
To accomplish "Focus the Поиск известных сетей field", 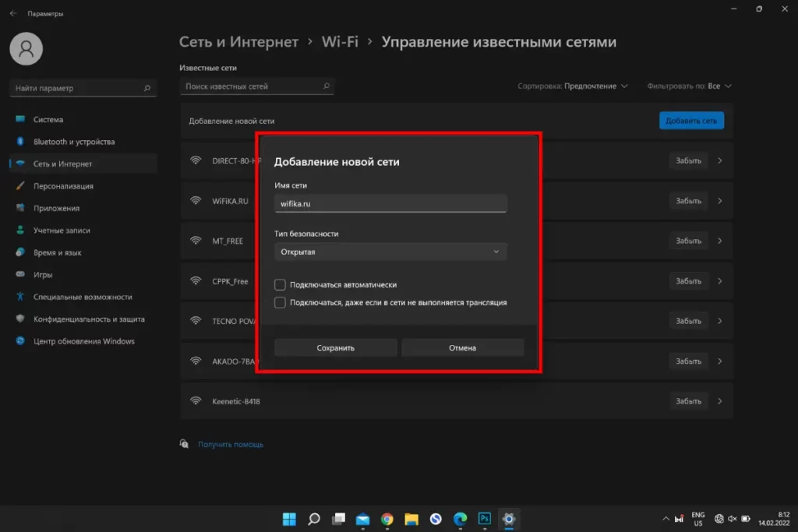I will point(256,86).
